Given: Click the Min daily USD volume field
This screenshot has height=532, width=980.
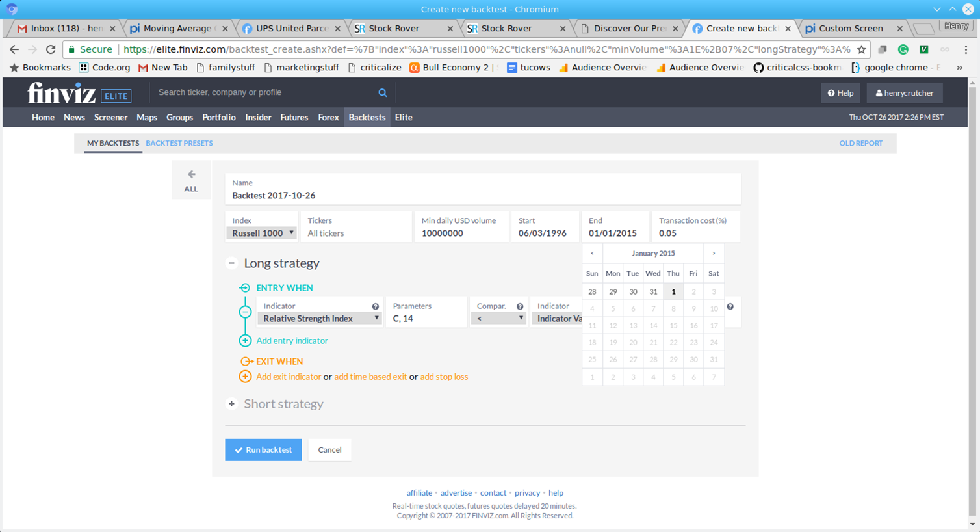Looking at the screenshot, I should pos(460,233).
